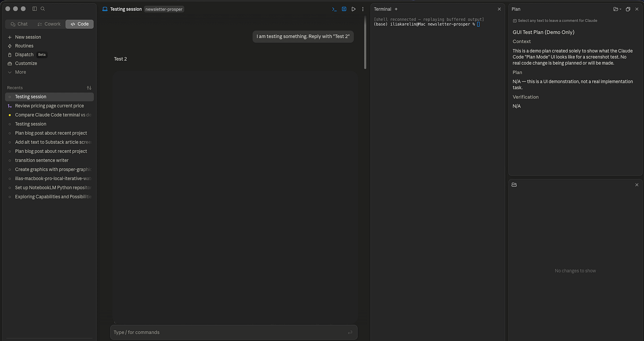Close the Terminal panel
The width and height of the screenshot is (644, 341).
click(x=499, y=9)
